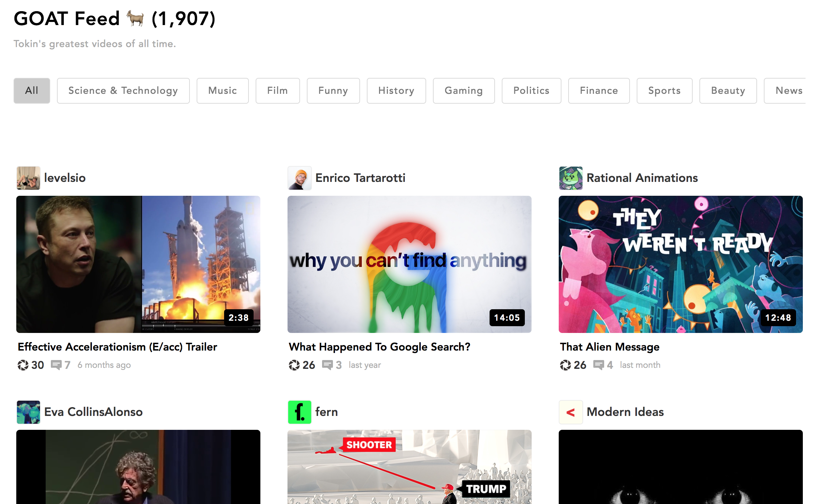
Task: Play the Google logo video thumbnail
Action: 410,264
